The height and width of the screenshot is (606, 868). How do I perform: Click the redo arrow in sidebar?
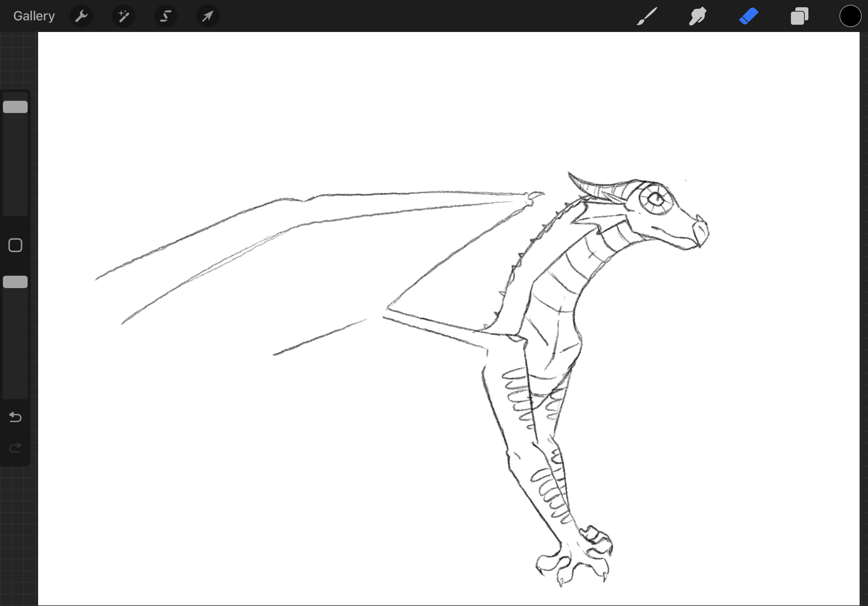(15, 448)
